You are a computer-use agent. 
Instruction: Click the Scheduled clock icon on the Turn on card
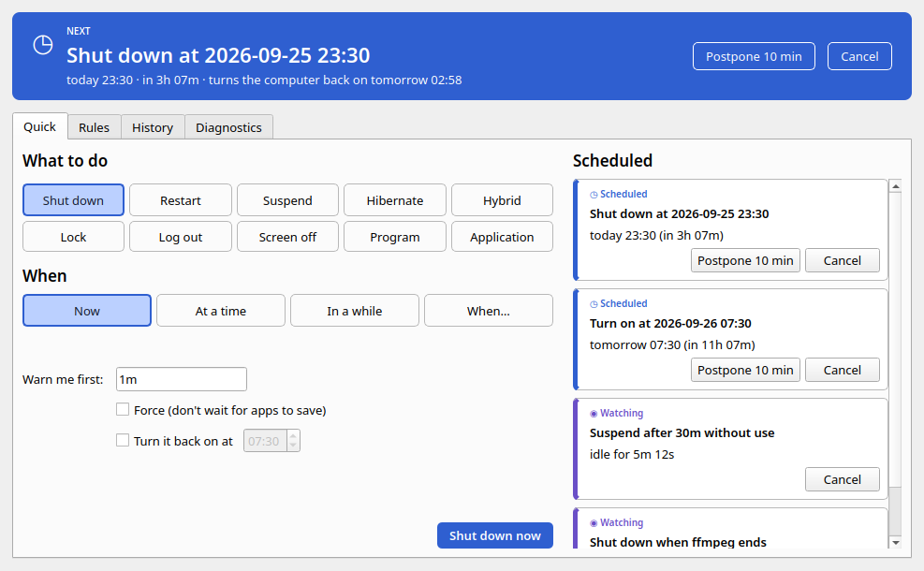click(594, 304)
